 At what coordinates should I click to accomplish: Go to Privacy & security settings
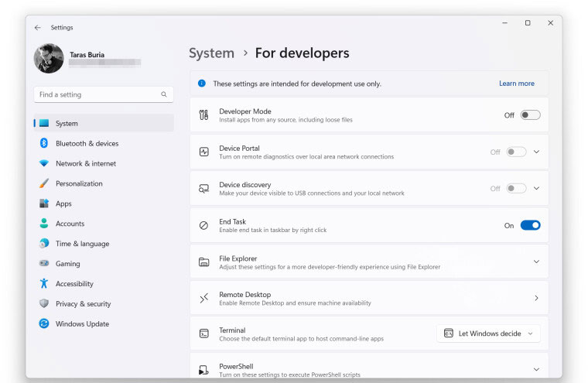(104, 303)
